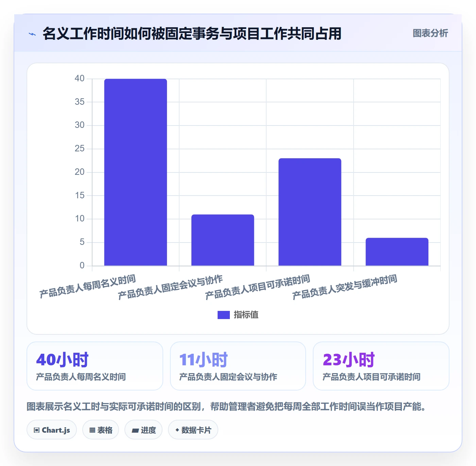The image size is (476, 466).
Task: Open the 40小时 data card
Action: (x=95, y=366)
